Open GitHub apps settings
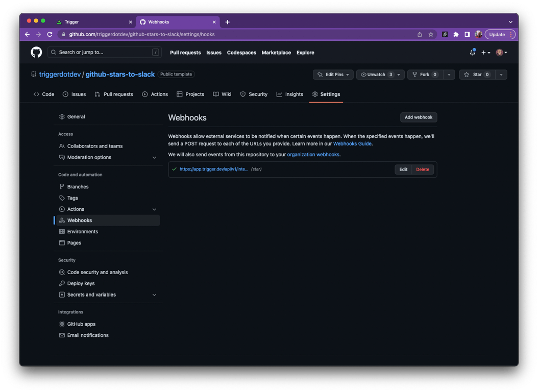The image size is (538, 392). [x=107, y=324]
